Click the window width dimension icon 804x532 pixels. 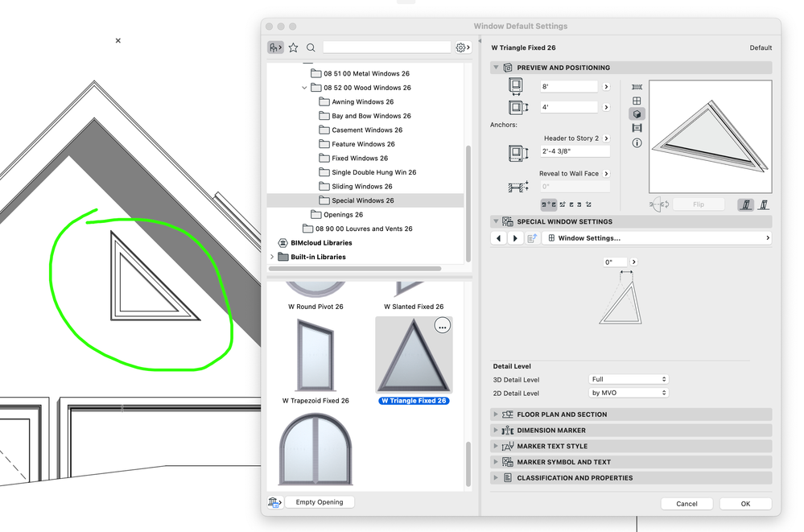[515, 86]
